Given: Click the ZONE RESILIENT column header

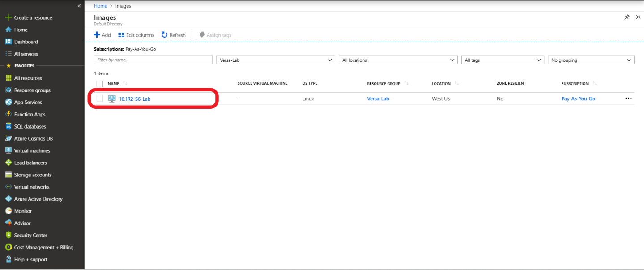Looking at the screenshot, I should [511, 84].
